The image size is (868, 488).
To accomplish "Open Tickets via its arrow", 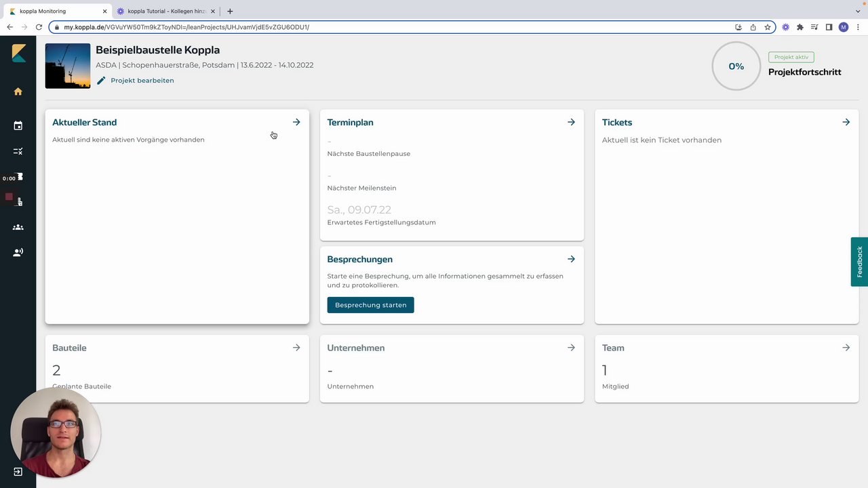I will 846,122.
